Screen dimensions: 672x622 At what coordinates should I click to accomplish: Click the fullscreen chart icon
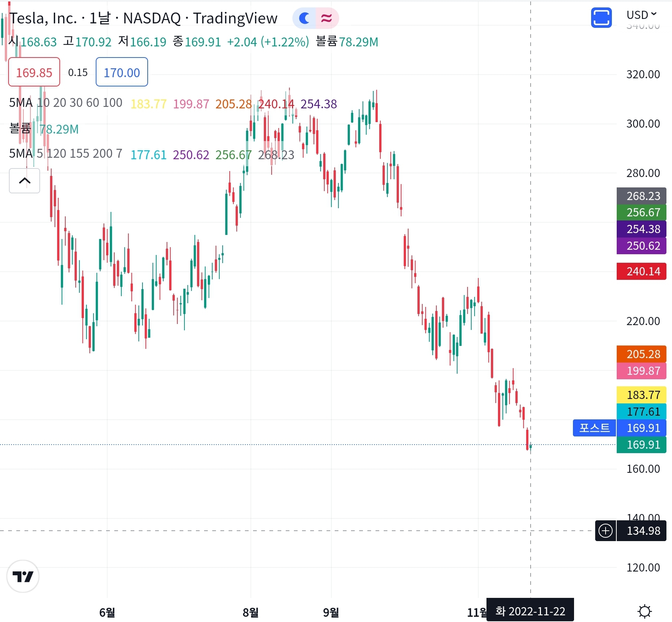[601, 17]
